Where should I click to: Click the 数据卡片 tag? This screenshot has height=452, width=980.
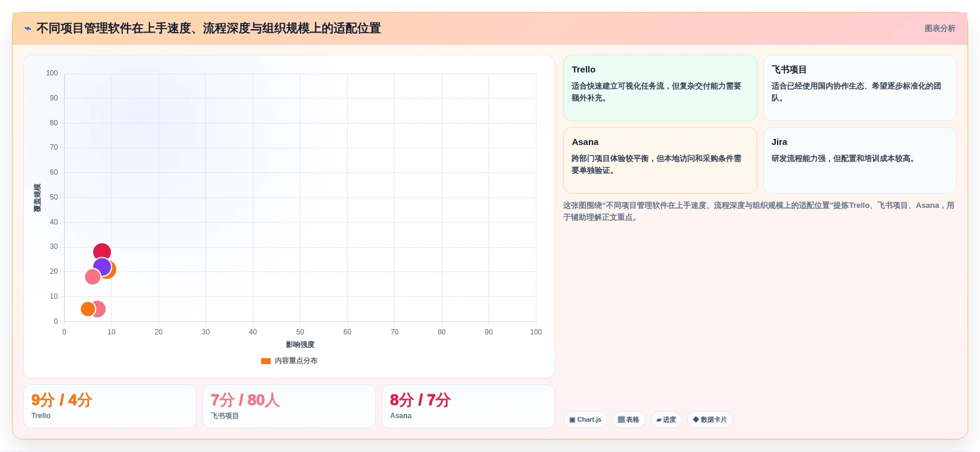pos(710,419)
